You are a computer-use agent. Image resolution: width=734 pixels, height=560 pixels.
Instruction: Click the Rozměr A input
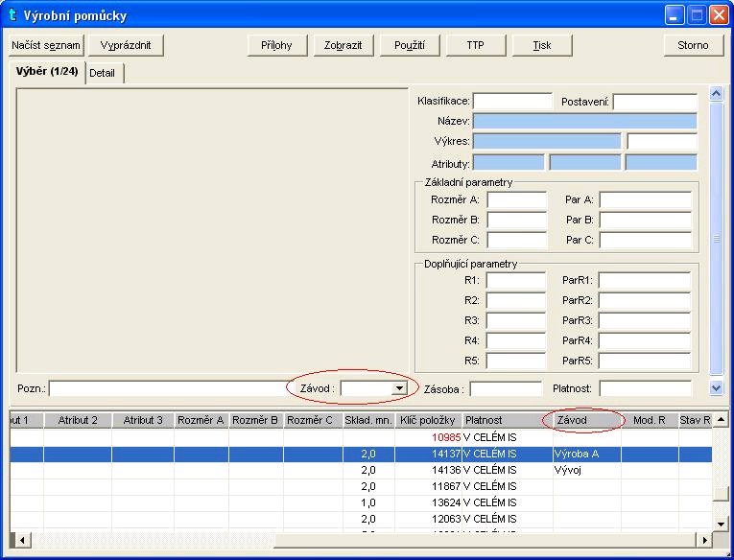click(x=517, y=199)
